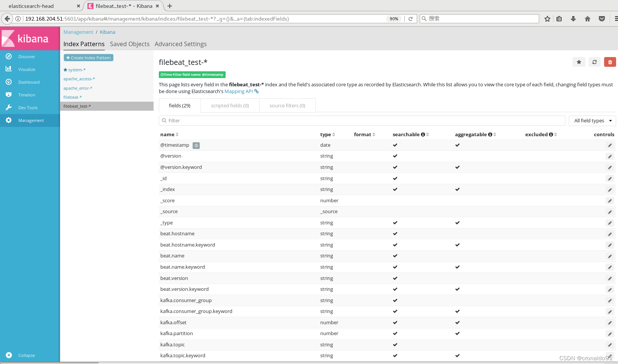Select filebeat-* index pattern
Viewport: 618px width, 364px height.
[x=72, y=97]
